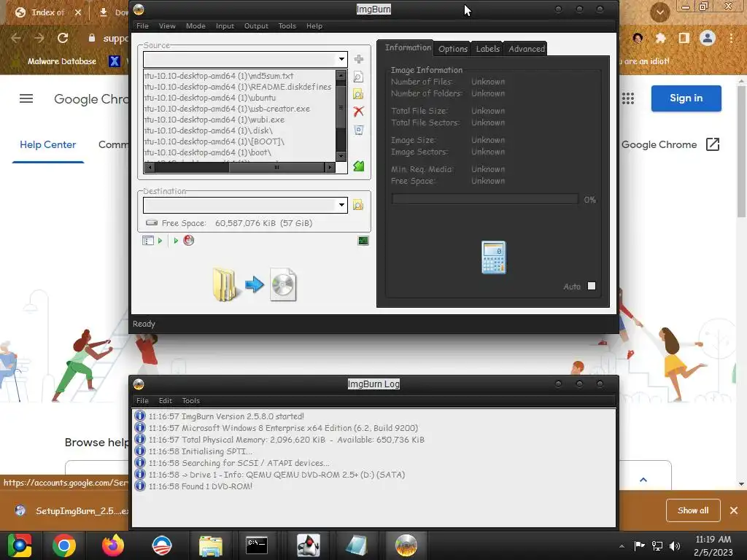Screen dimensions: 747x560
Task: Click the Google Chrome external link
Action: click(x=671, y=144)
